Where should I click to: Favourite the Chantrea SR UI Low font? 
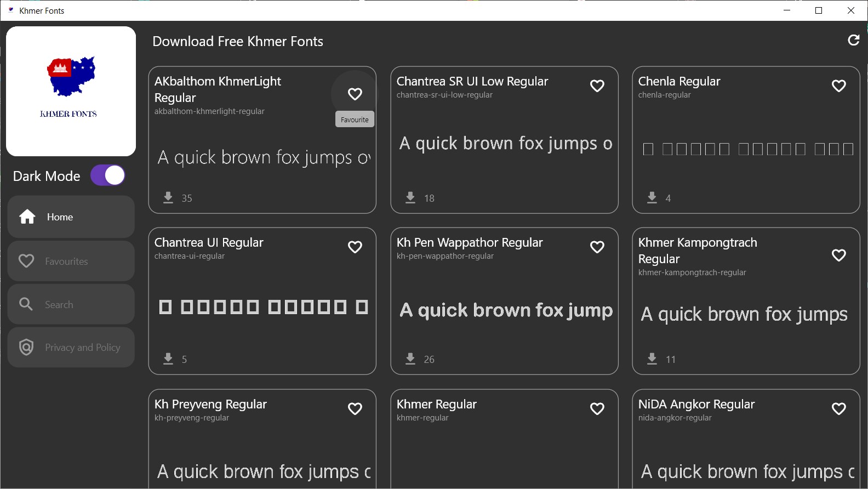pyautogui.click(x=597, y=86)
